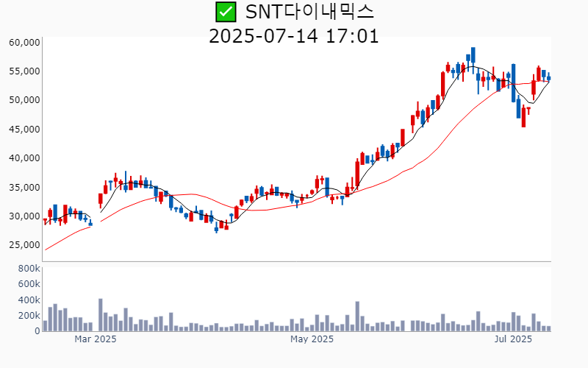The width and height of the screenshot is (588, 368).
Task: Click the 200k volume axis label
Action: pos(29,316)
